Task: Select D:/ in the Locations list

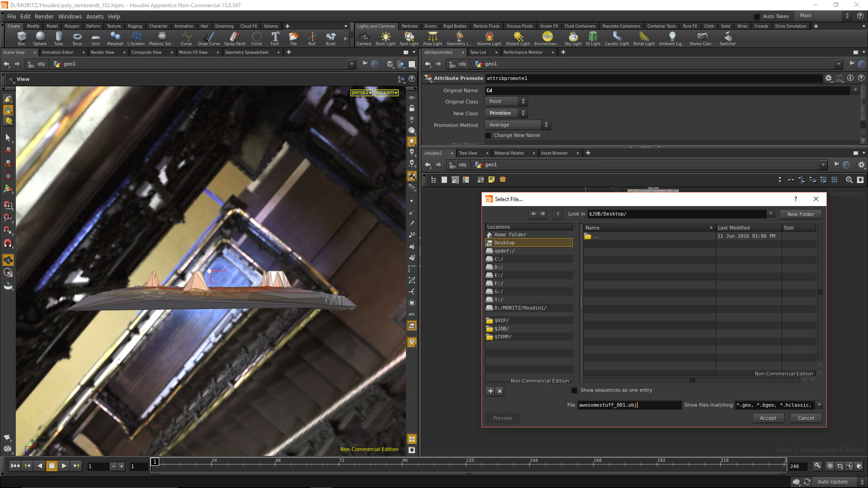Action: coord(498,267)
